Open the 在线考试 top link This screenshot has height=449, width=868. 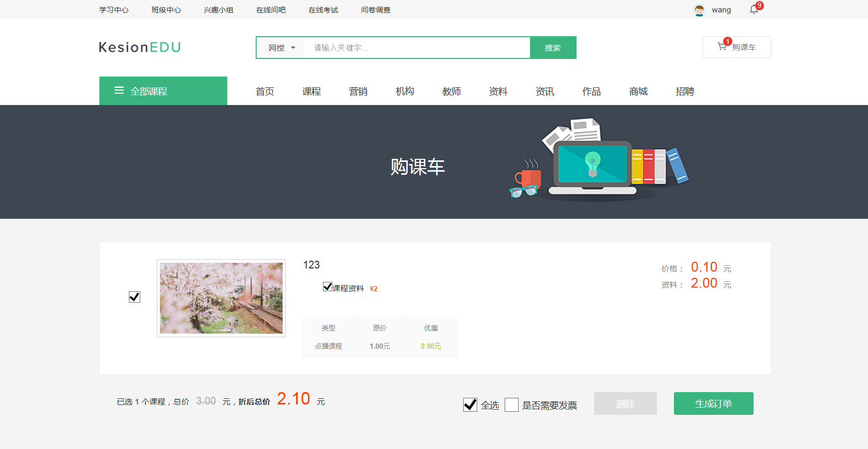click(323, 10)
